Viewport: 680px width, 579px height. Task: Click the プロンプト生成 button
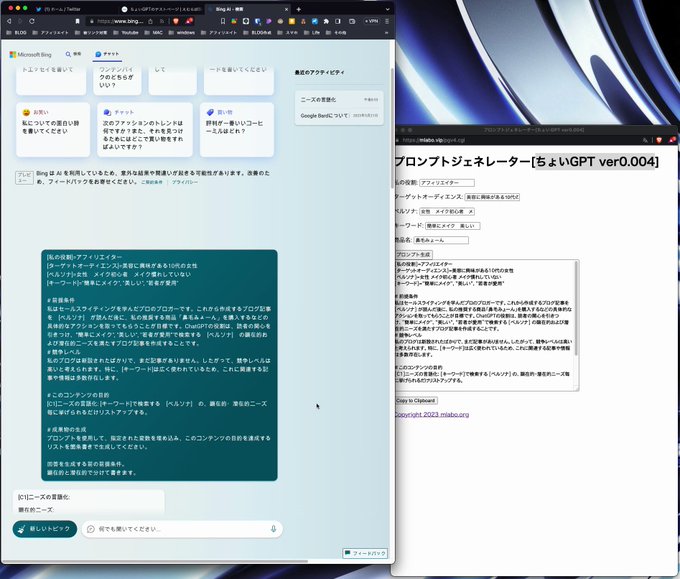(414, 255)
